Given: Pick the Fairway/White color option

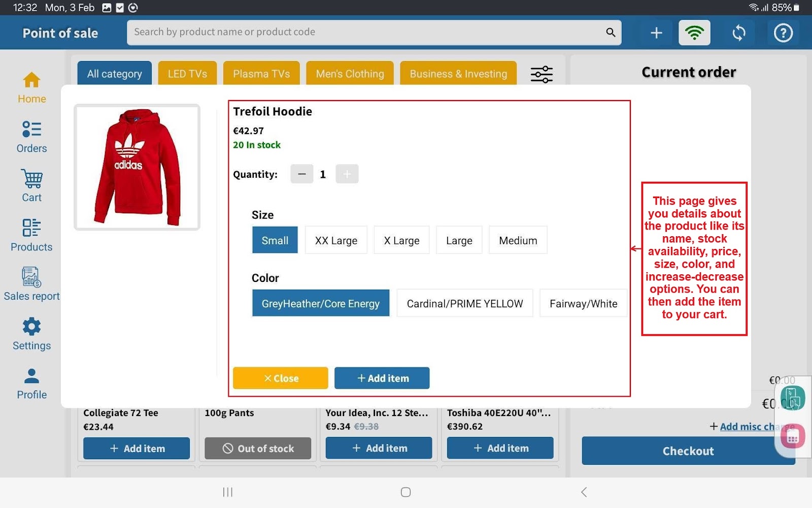Looking at the screenshot, I should pos(583,303).
